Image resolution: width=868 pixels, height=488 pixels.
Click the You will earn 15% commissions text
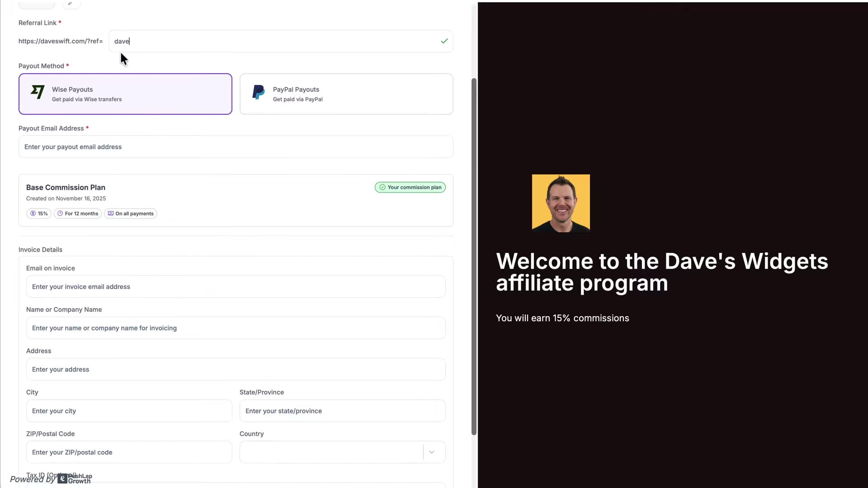click(562, 318)
